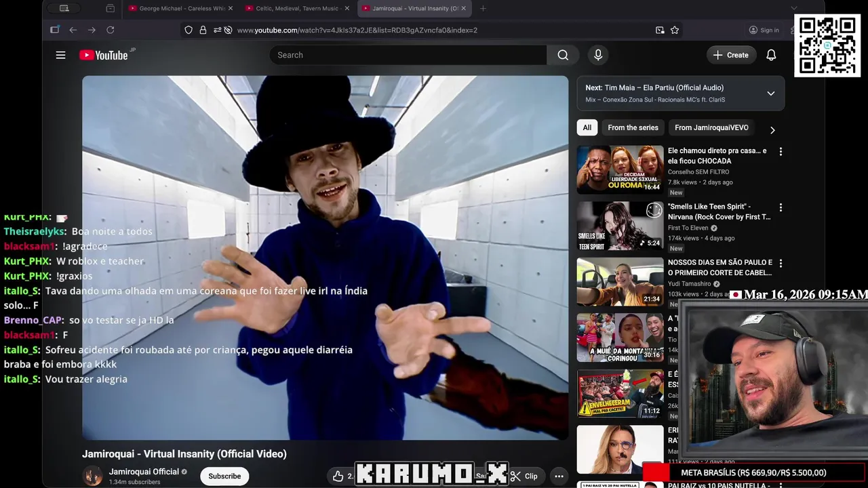The width and height of the screenshot is (868, 488).
Task: Select the From JamiroquaiVEVO chip
Action: click(711, 127)
